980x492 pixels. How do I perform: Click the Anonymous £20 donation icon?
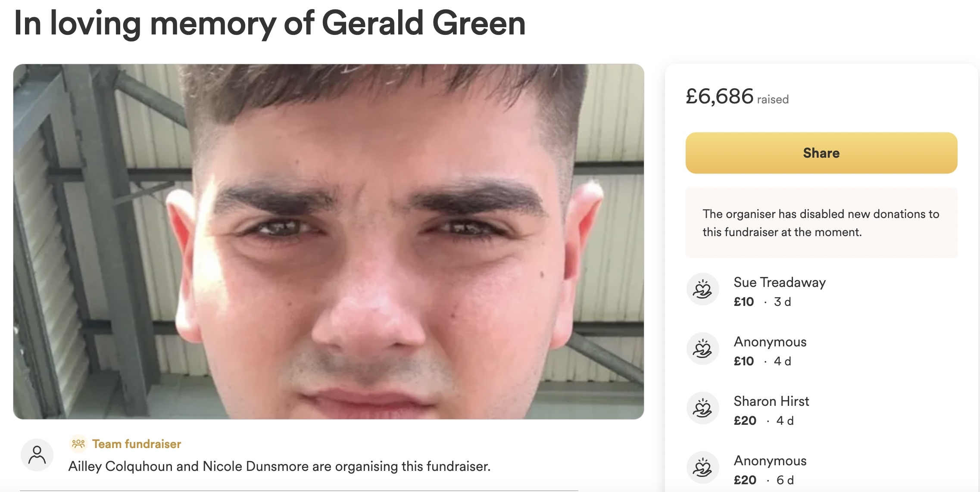tap(702, 467)
